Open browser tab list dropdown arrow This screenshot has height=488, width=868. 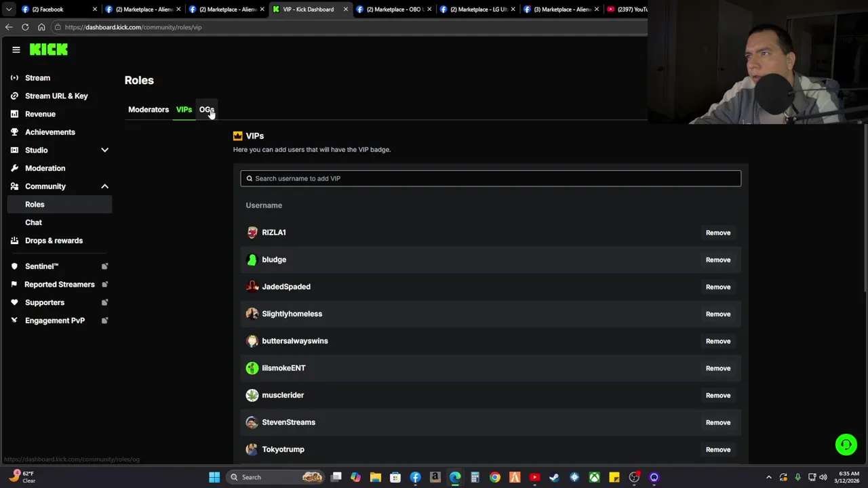click(x=9, y=9)
